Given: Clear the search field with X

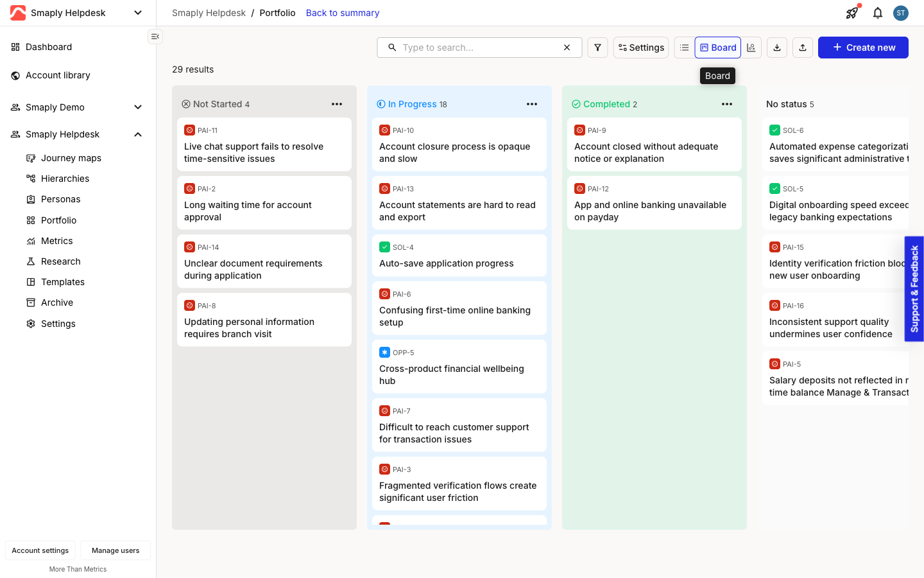Looking at the screenshot, I should tap(567, 48).
